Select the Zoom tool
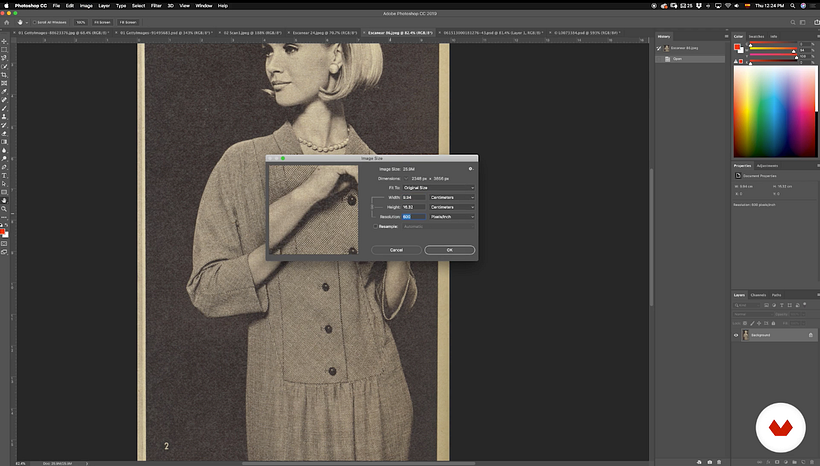This screenshot has width=820, height=466. pos(4,209)
